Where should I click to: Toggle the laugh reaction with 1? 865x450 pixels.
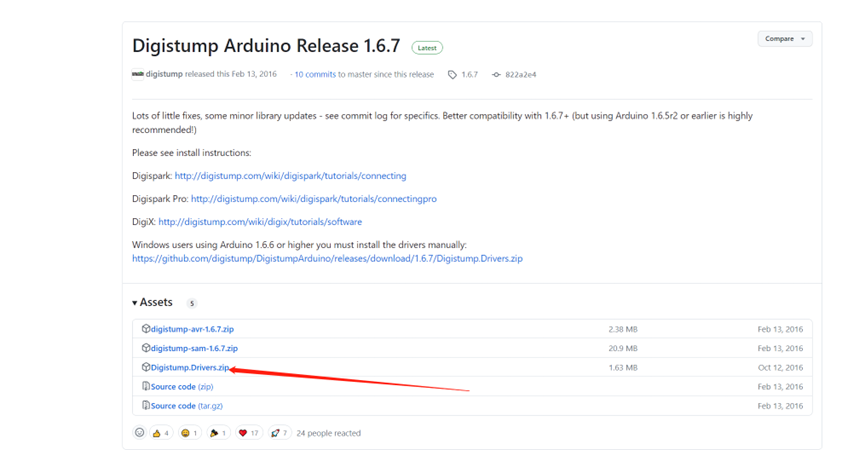coord(189,433)
